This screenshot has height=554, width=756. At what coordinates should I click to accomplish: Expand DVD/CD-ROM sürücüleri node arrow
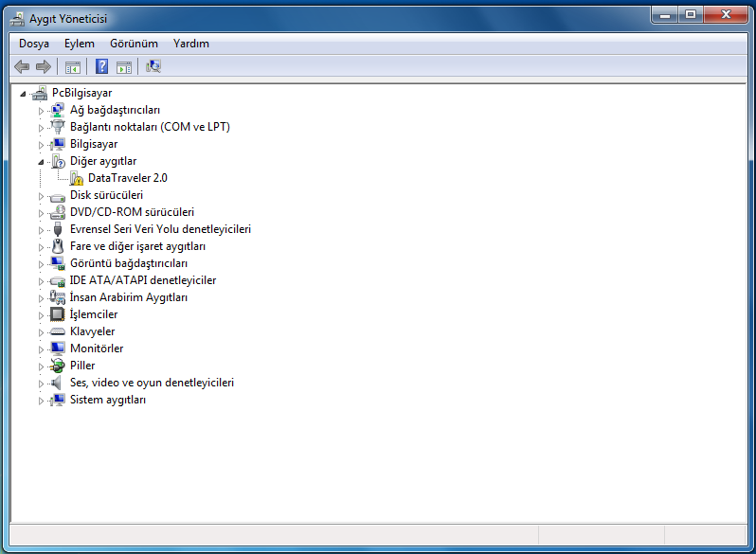[x=41, y=213]
